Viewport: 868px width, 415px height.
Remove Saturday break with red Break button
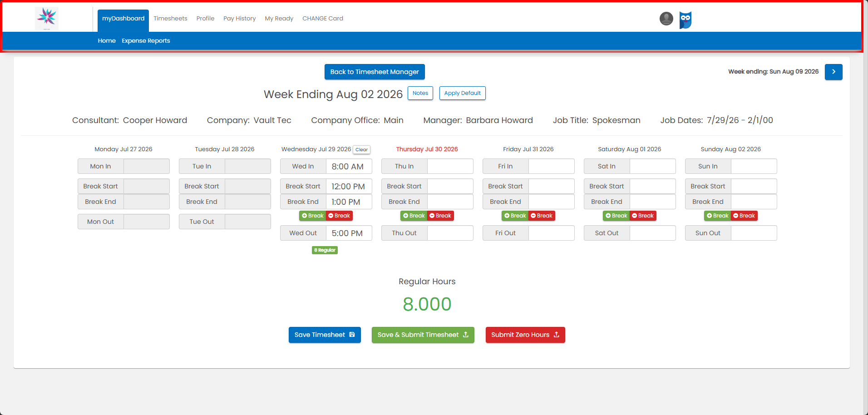coord(643,216)
